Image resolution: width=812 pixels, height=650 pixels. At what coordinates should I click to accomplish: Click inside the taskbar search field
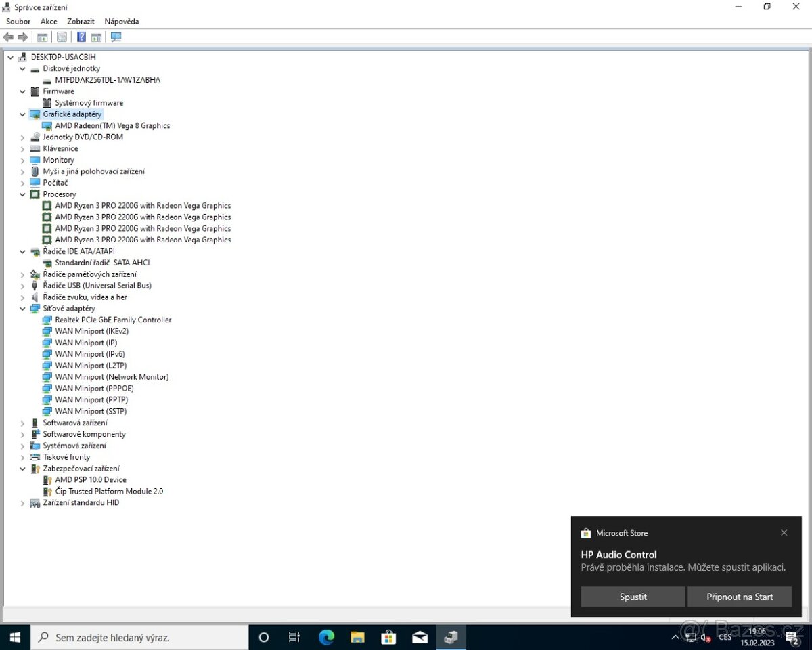point(135,637)
